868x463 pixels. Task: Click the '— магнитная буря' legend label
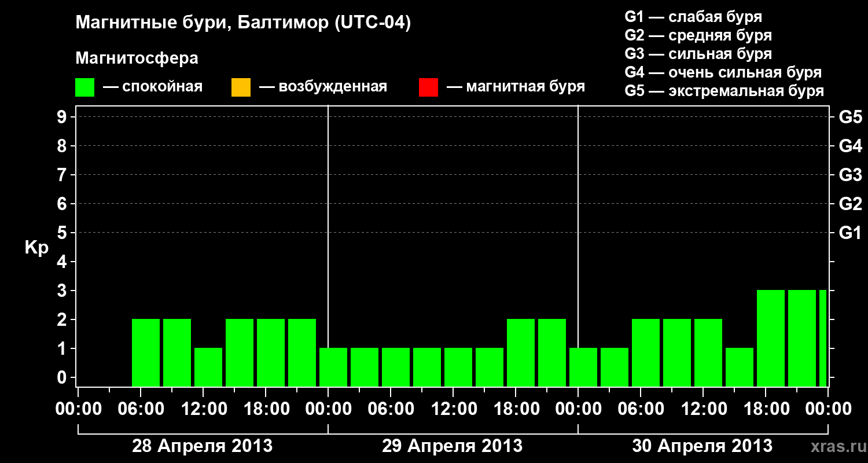[516, 87]
